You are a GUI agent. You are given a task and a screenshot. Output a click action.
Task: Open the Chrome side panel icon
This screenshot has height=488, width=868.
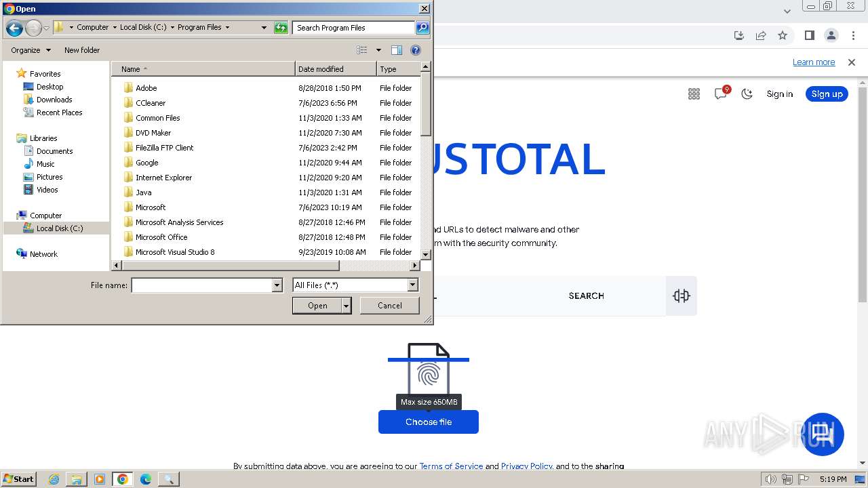pyautogui.click(x=809, y=35)
